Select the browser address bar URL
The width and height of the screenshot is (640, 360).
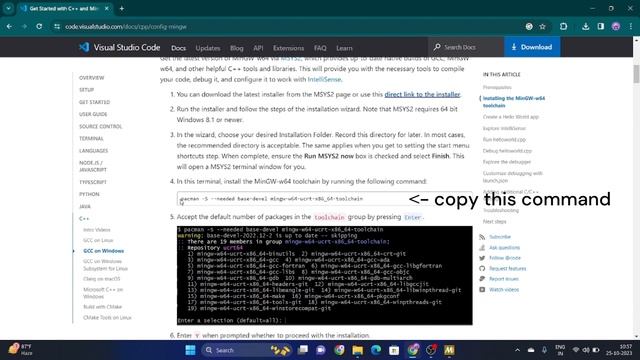tap(126, 27)
